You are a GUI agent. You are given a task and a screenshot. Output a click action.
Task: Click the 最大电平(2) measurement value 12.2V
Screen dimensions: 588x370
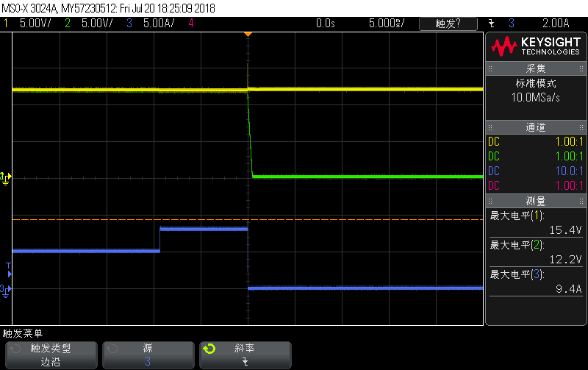[x=565, y=260]
